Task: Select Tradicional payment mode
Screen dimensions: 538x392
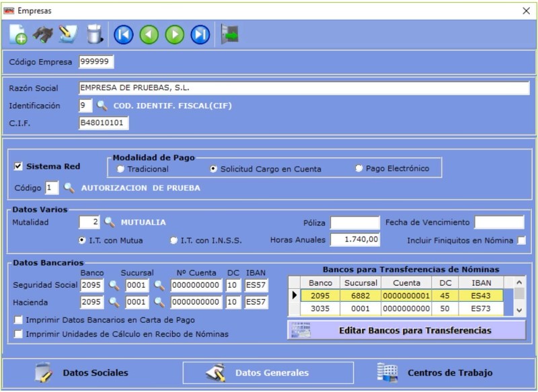Action: pyautogui.click(x=120, y=169)
